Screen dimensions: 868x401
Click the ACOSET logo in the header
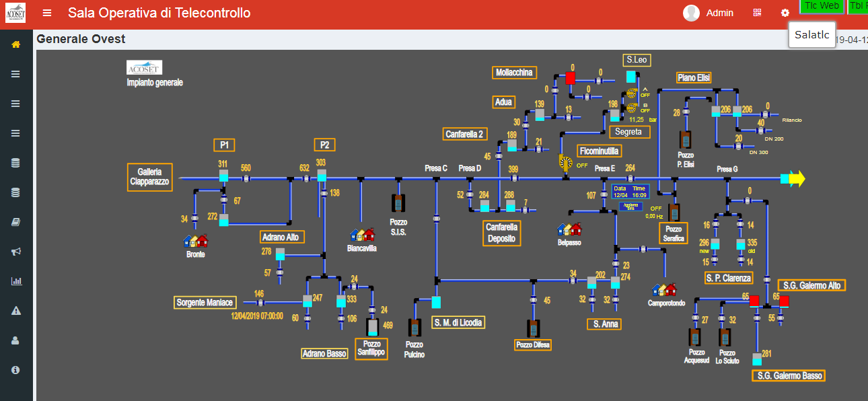[x=15, y=13]
